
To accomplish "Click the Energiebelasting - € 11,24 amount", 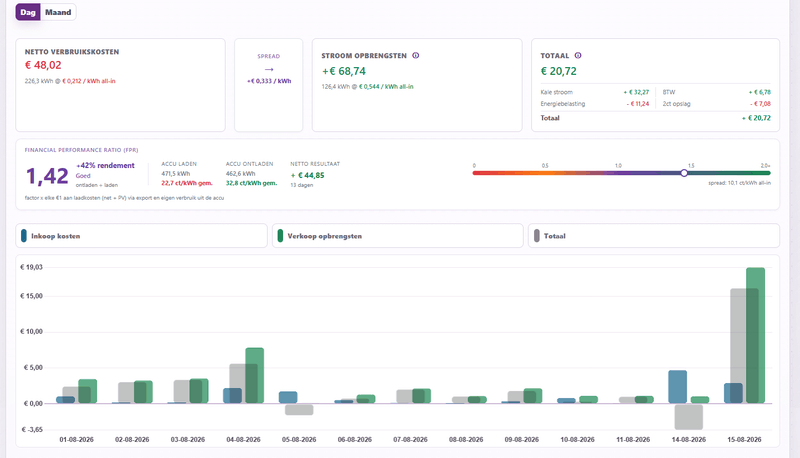I will [x=638, y=104].
